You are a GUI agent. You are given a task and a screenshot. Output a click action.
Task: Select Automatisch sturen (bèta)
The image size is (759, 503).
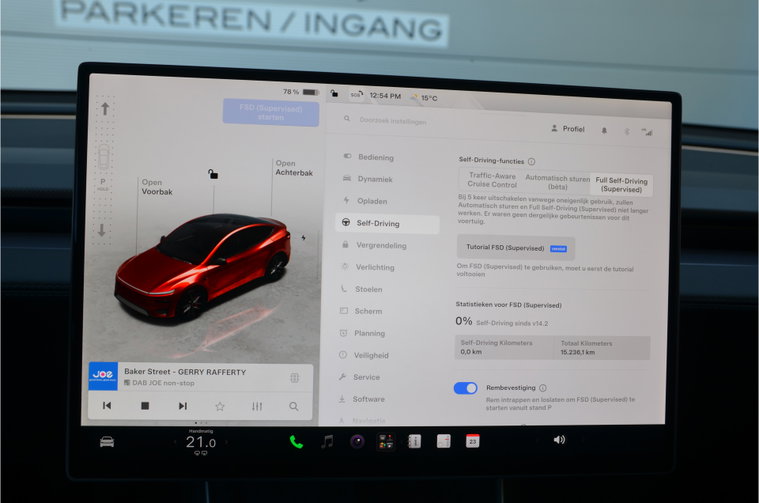(558, 182)
